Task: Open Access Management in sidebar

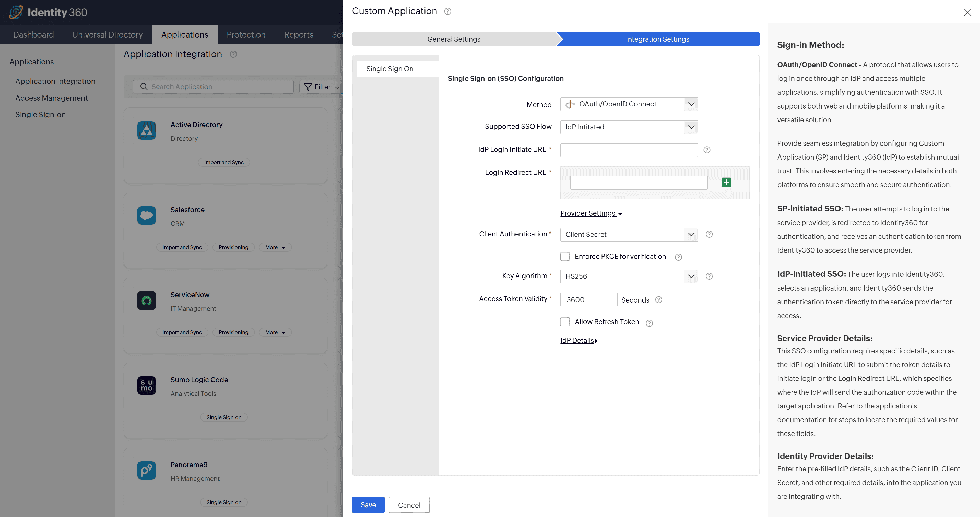Action: point(51,98)
